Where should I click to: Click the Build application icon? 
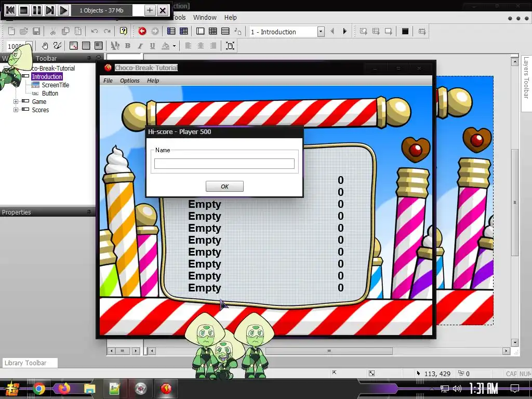point(422,31)
